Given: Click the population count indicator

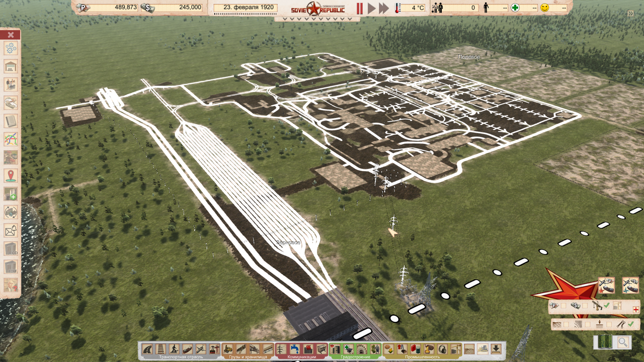Looking at the screenshot, I should pos(454,8).
